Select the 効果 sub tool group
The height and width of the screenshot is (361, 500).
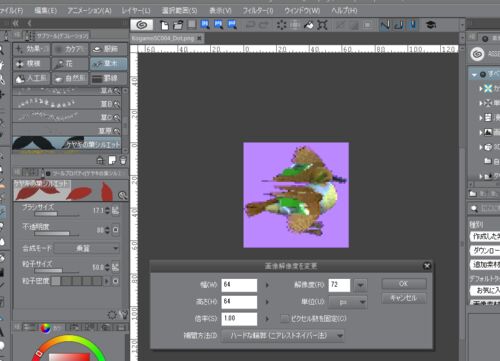(32, 49)
